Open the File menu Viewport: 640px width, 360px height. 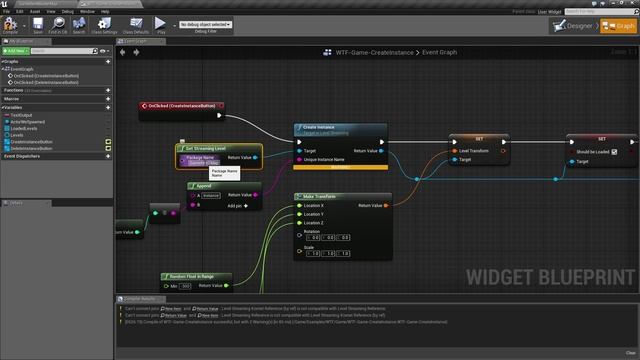pos(7,11)
